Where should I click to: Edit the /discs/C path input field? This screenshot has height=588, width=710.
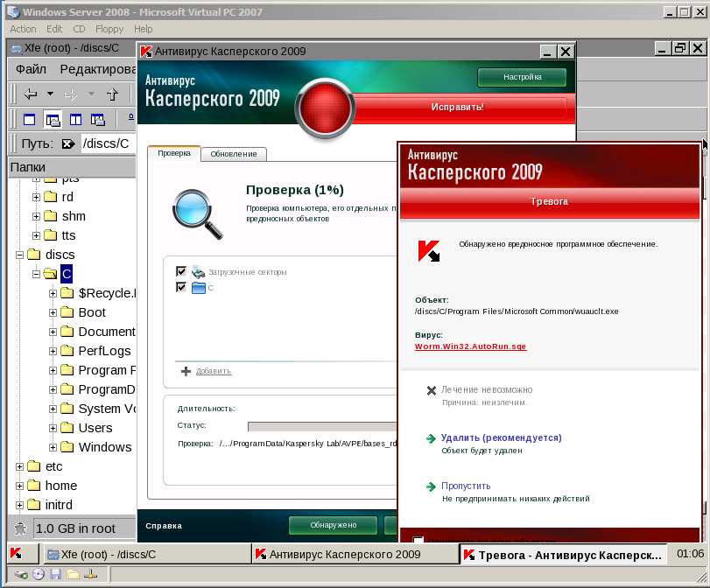(x=109, y=143)
